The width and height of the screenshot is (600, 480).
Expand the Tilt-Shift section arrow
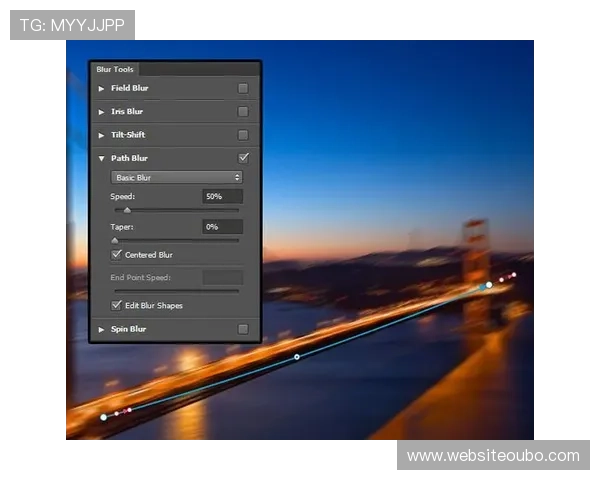click(x=101, y=135)
